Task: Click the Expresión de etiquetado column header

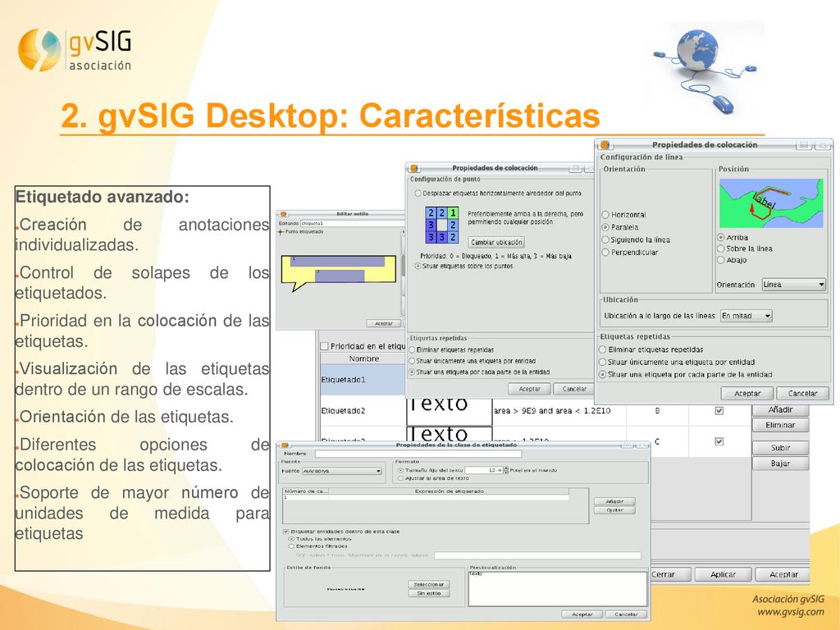Action: [x=449, y=491]
